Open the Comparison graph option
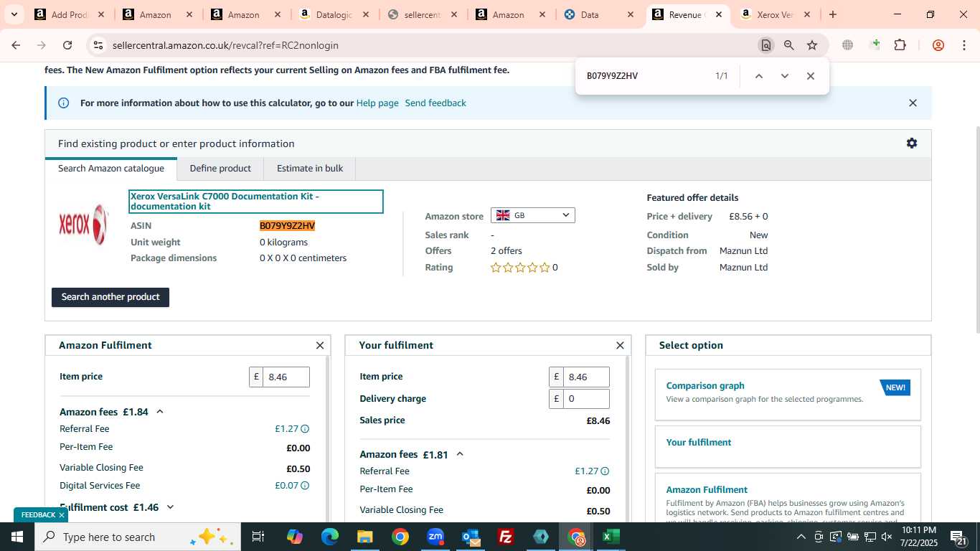 (788, 394)
